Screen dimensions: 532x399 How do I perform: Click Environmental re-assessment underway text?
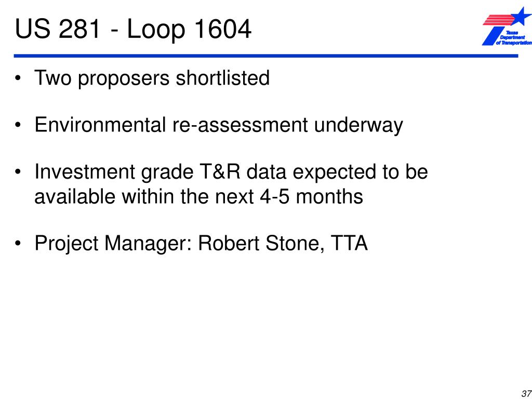coord(219,125)
